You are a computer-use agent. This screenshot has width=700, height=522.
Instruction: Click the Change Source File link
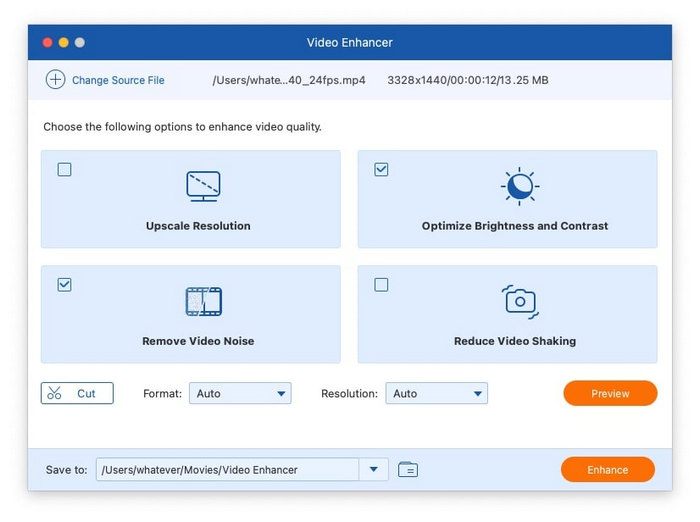(118, 80)
